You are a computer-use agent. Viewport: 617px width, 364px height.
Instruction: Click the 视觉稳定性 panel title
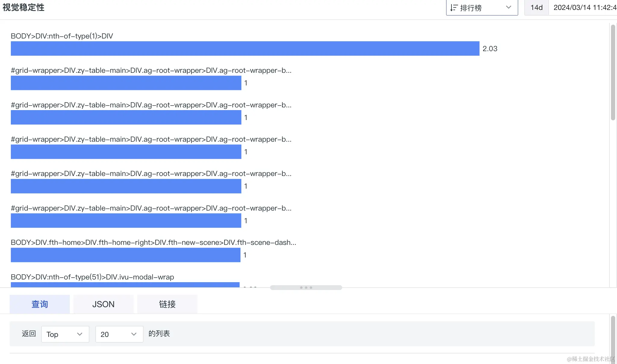coord(23,7)
